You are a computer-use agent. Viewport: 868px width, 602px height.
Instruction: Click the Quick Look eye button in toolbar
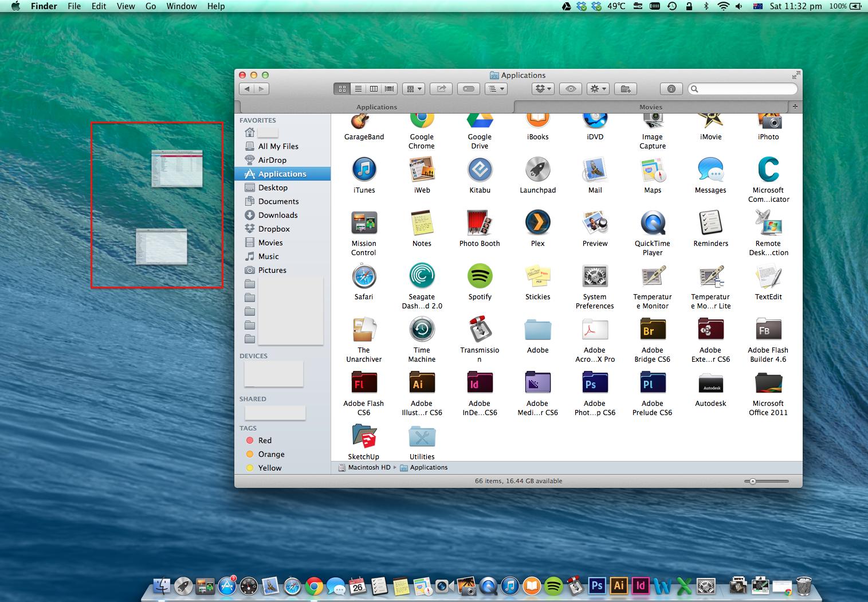click(570, 89)
